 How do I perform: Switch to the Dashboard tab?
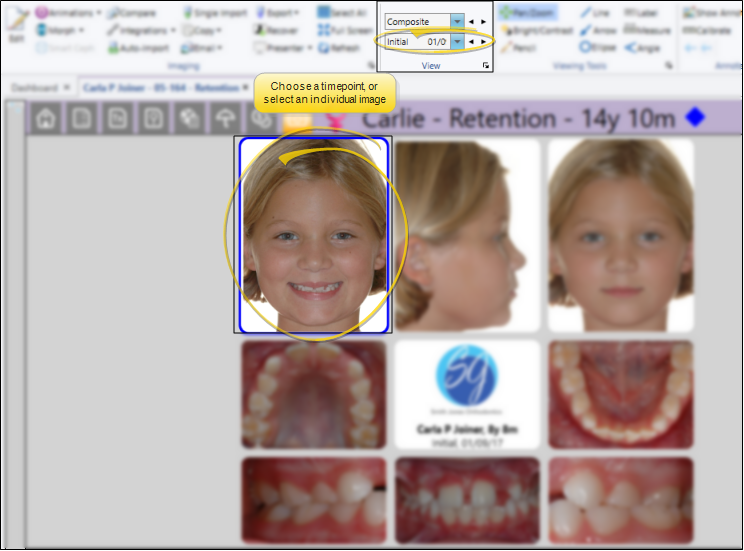coord(34,87)
